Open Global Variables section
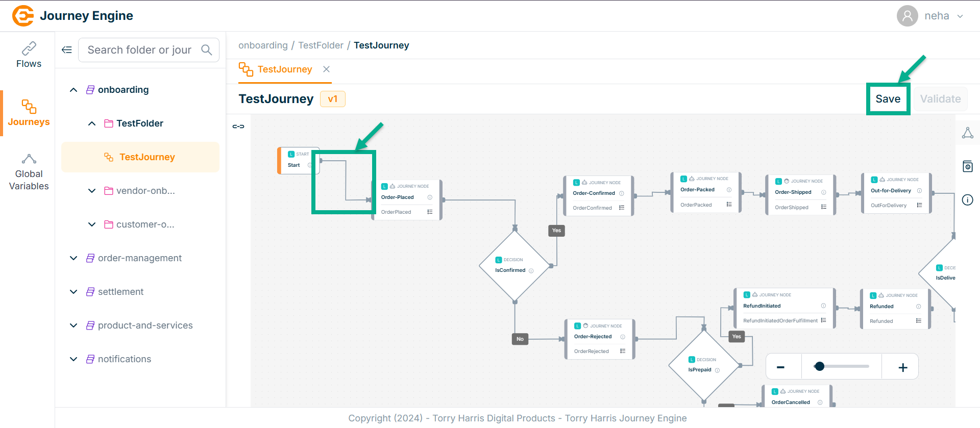Screen dimensions: 980x428 (x=29, y=172)
